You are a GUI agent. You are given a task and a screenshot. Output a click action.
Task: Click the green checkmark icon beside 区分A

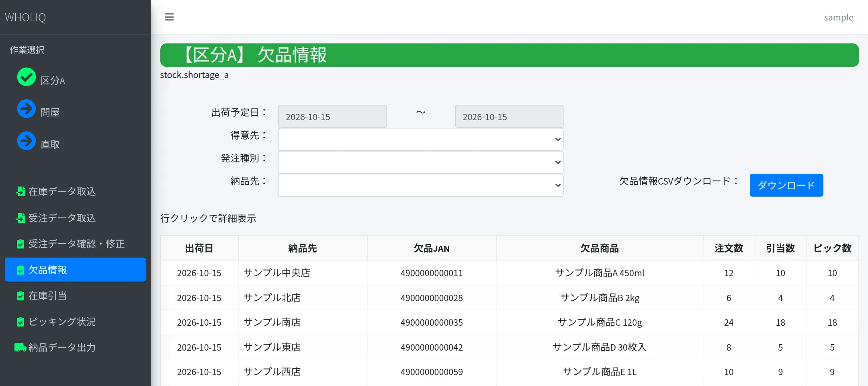27,77
